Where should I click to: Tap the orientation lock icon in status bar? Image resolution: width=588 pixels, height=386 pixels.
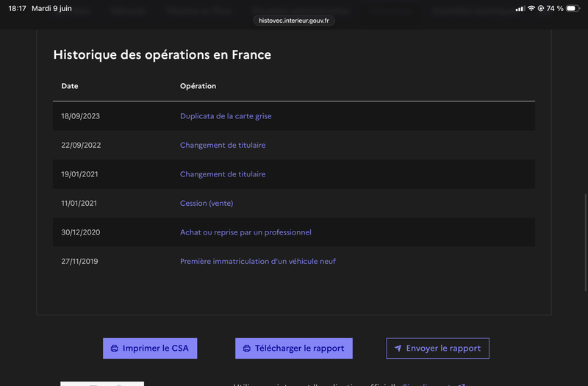pyautogui.click(x=541, y=8)
